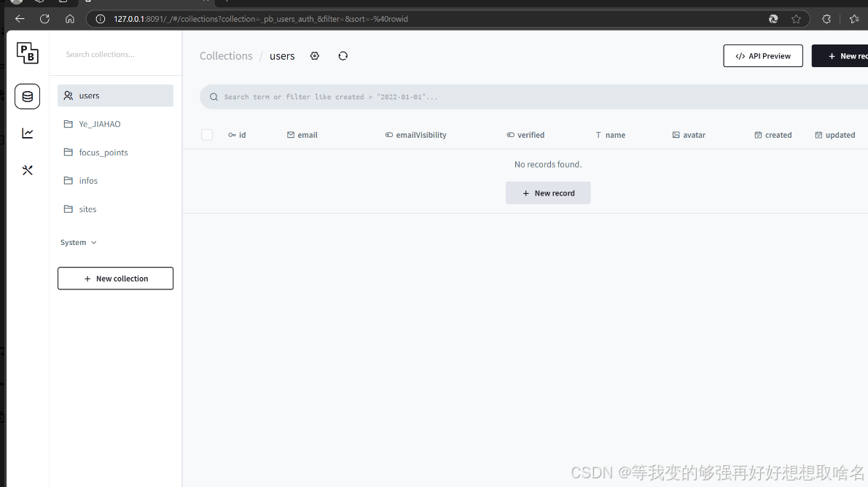Open the Collections database sidebar icon

[27, 96]
